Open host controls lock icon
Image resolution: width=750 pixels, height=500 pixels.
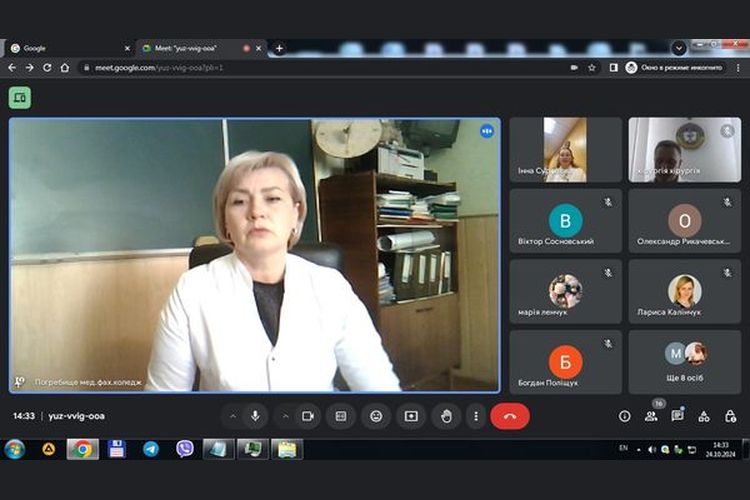pos(730,416)
